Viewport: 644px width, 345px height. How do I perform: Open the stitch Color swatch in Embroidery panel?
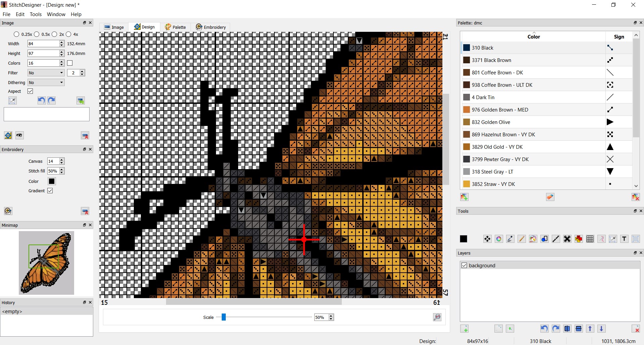tap(52, 181)
